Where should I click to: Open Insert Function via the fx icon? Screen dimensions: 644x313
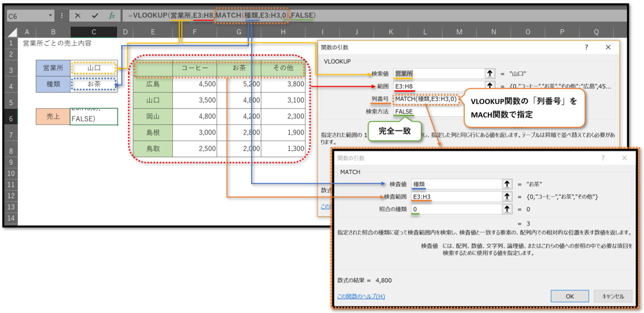tap(112, 16)
